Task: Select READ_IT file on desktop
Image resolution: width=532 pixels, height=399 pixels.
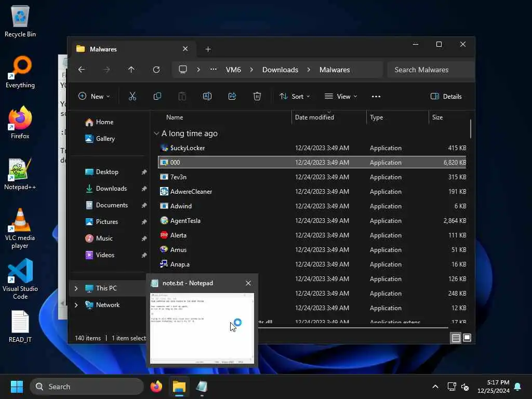Action: [x=20, y=326]
